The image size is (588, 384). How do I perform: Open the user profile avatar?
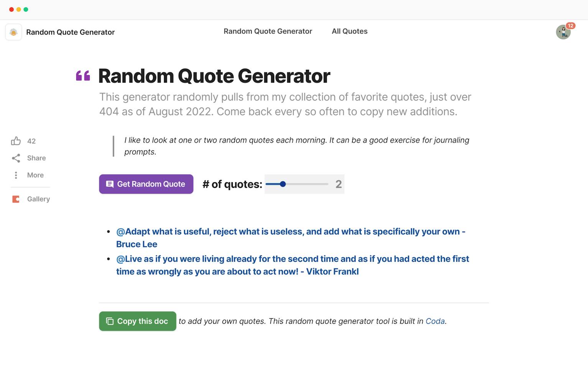point(563,33)
